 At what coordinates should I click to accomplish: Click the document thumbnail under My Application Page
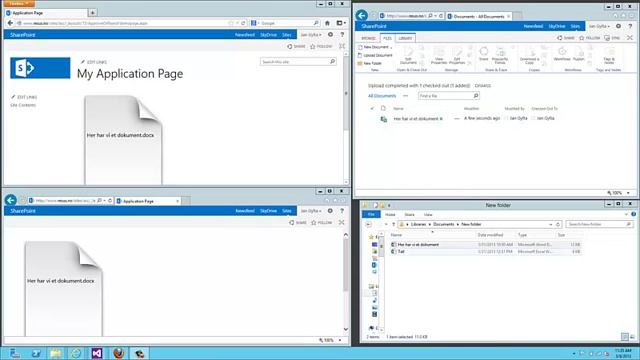click(x=123, y=140)
